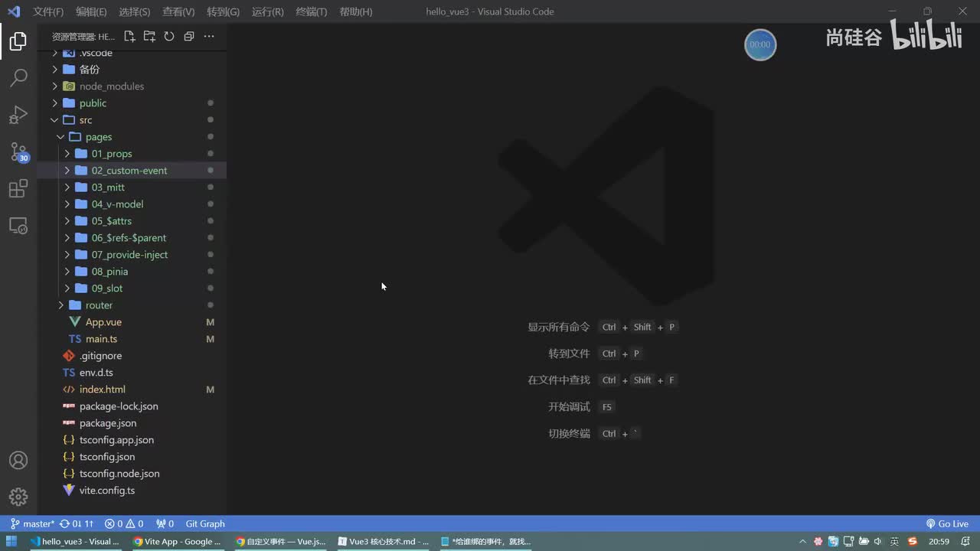Click the volume speaker icon in the system tray

[x=877, y=542]
